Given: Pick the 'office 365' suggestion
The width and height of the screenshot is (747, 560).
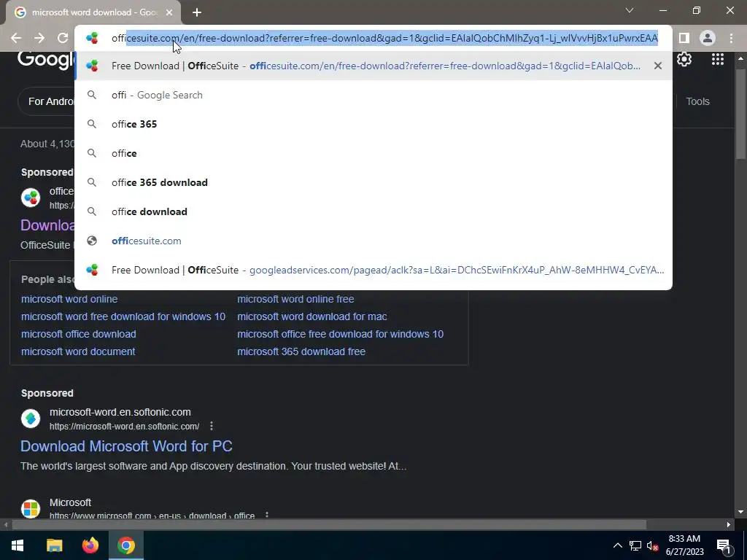Looking at the screenshot, I should (373, 124).
